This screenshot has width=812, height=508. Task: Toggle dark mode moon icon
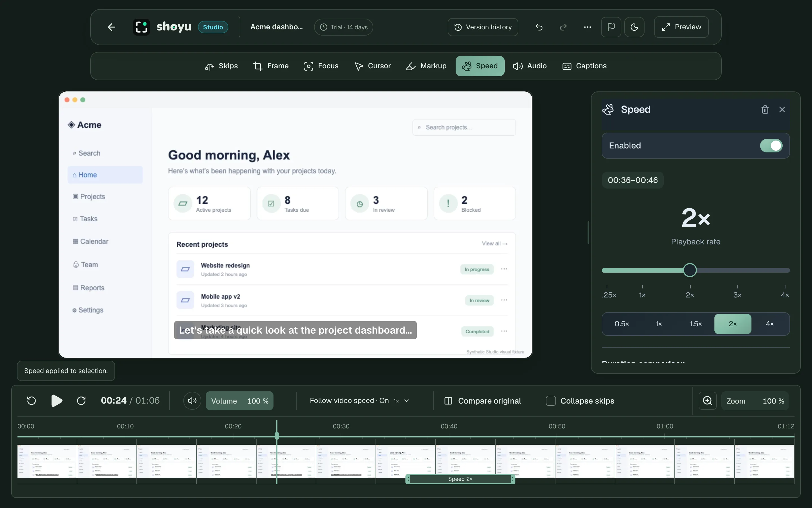634,27
